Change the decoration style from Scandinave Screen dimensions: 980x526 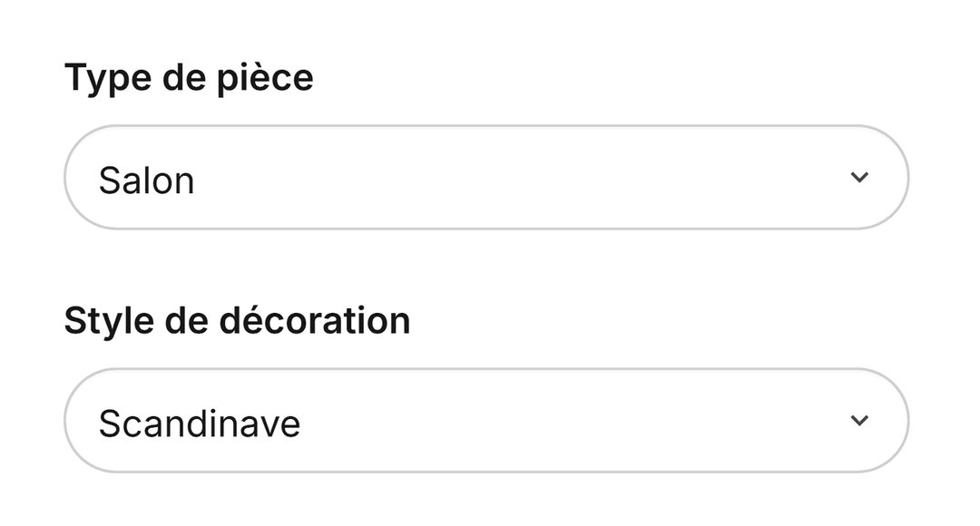pos(485,421)
